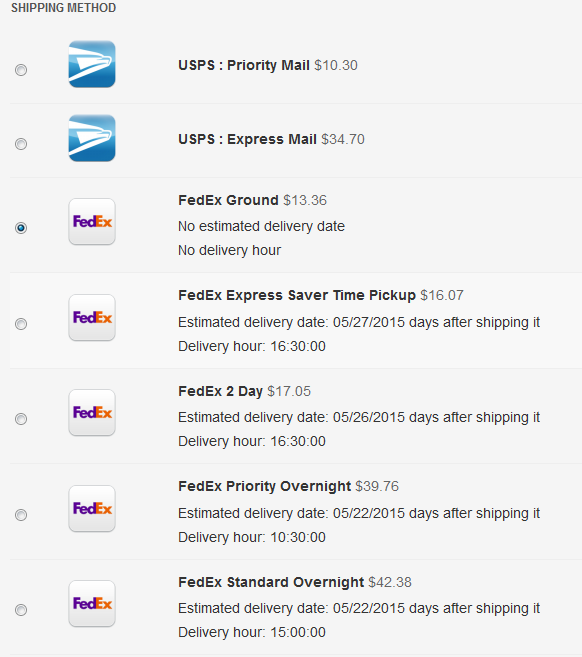
Task: Click the FedEx Priority Overnight label
Action: [x=264, y=486]
